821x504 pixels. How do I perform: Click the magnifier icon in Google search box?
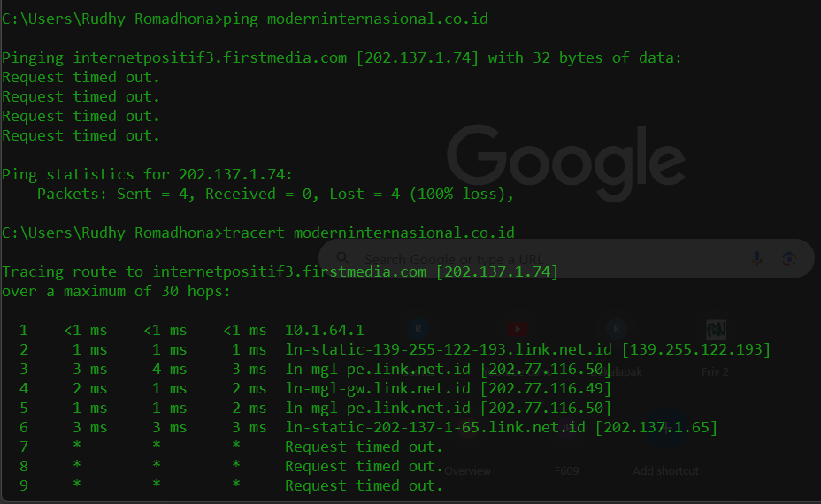coord(342,257)
